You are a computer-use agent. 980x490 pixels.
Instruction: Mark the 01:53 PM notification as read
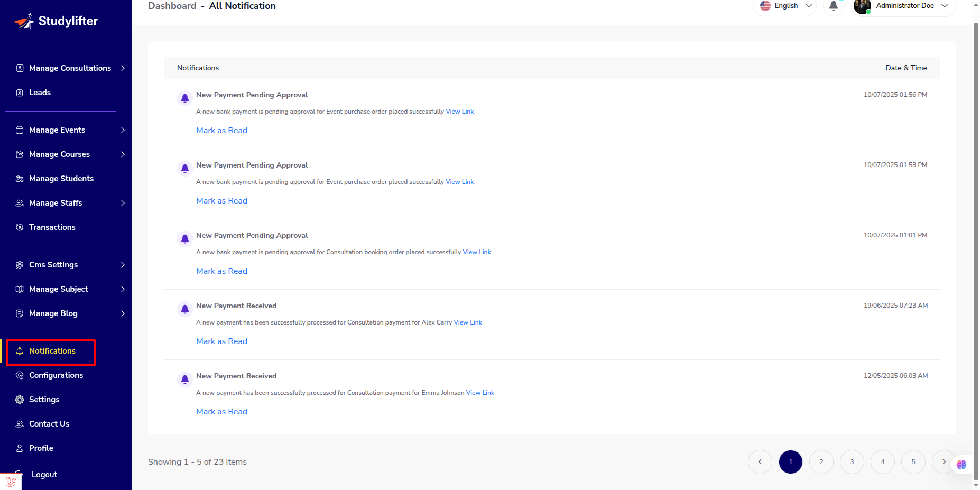coord(221,201)
